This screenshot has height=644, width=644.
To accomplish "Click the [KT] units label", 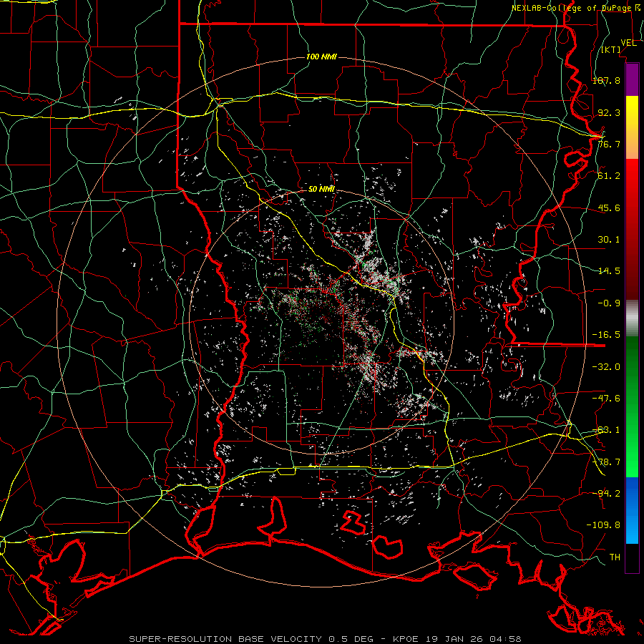I will pos(611,49).
